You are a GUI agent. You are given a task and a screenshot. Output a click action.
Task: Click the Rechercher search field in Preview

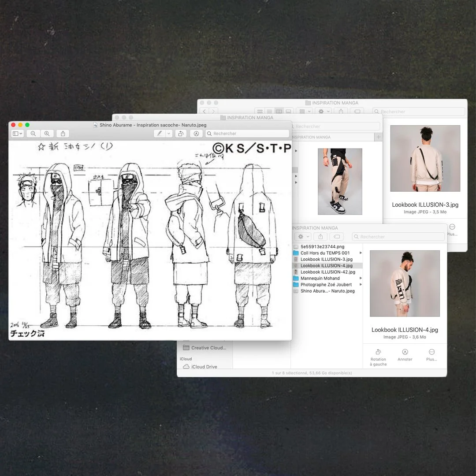coord(247,134)
